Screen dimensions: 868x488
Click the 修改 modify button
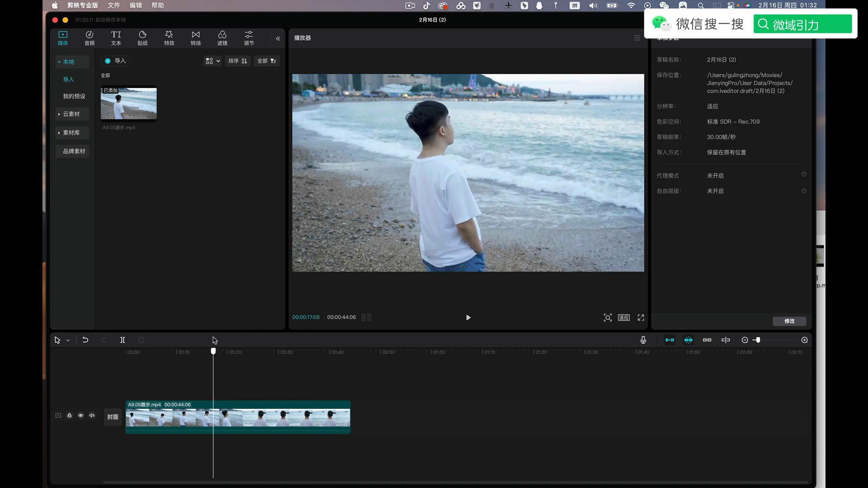789,321
